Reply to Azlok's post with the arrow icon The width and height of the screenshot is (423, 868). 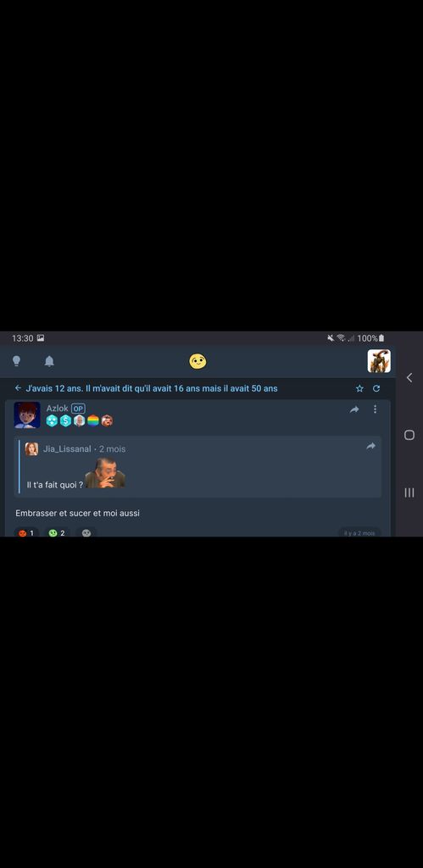[354, 409]
